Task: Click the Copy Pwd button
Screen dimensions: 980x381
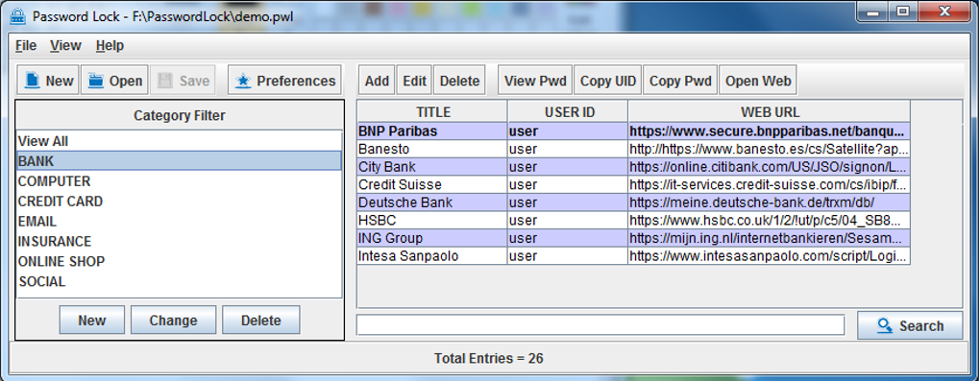Action: 680,81
